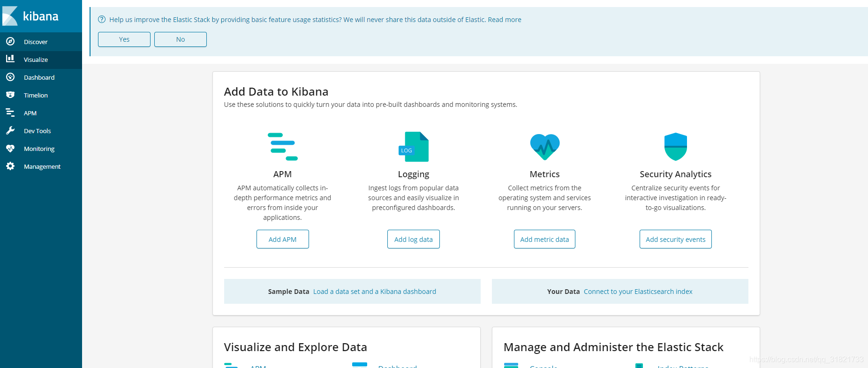Click the Visualize bar chart icon
Viewport: 868px width, 368px height.
[10, 59]
